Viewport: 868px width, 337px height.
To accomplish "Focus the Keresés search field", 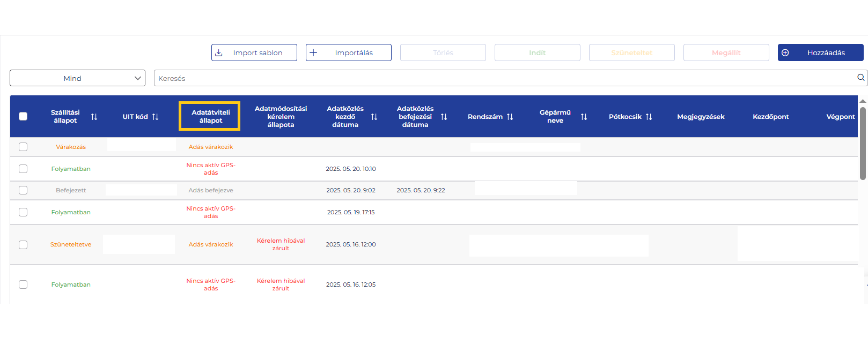I will pyautogui.click(x=504, y=78).
